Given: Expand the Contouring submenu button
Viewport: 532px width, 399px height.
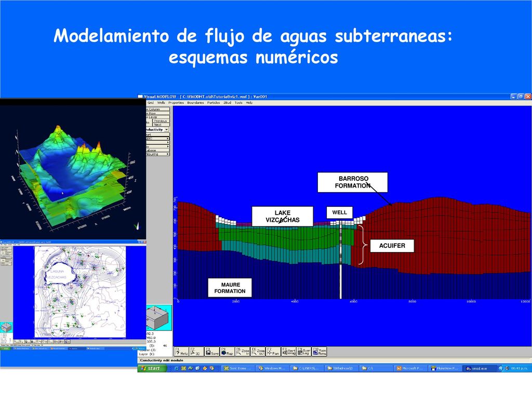Looking at the screenshot, I should tap(158, 154).
